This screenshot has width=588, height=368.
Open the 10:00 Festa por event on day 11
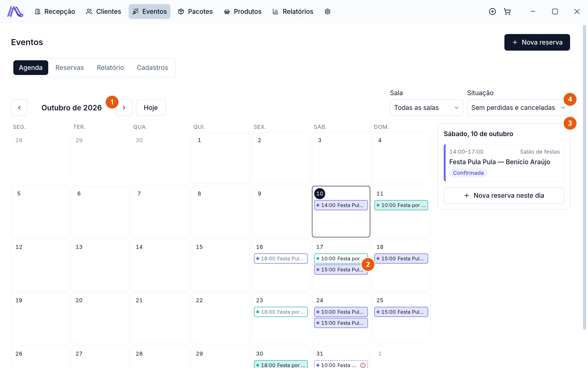401,205
